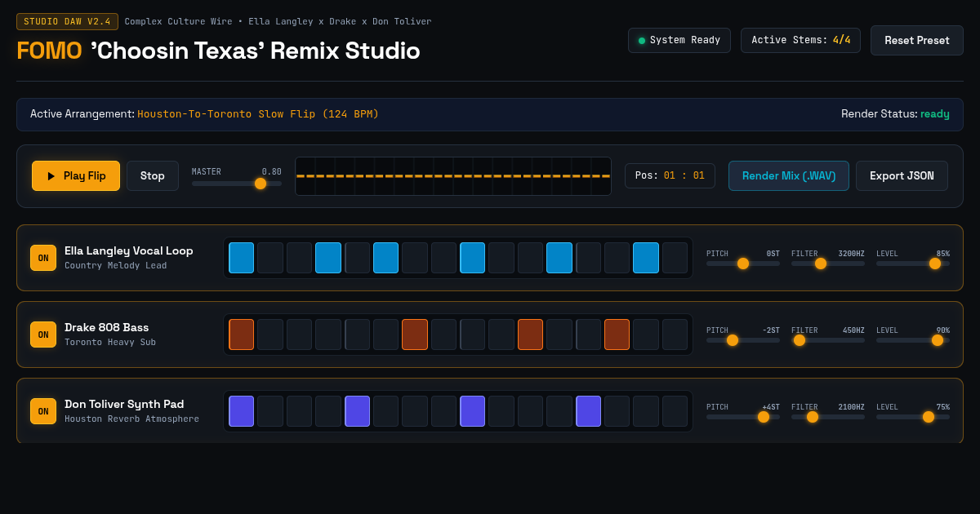Toggle step 9 of Don Toliver Synth Pad
This screenshot has width=980, height=514.
(x=473, y=411)
